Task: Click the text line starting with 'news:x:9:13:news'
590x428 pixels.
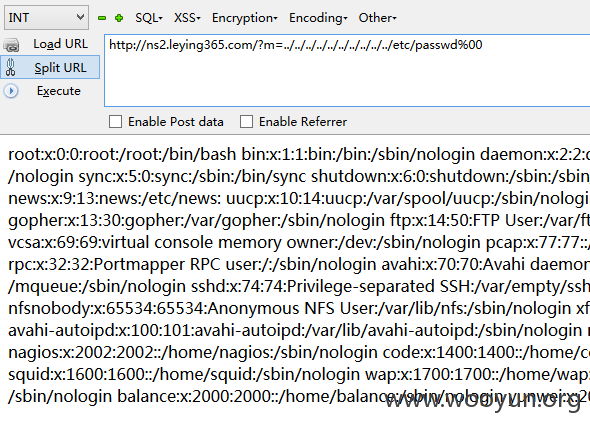Action: point(299,198)
